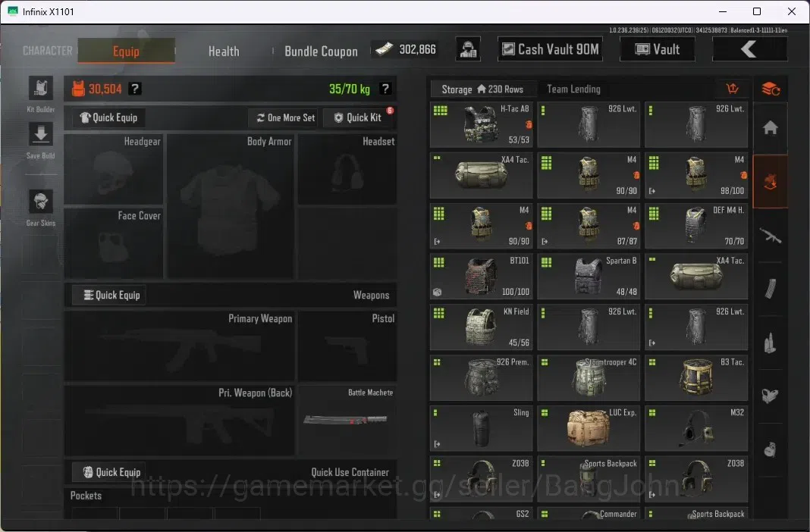Select the M4 armor with 87/87 durability
The image size is (810, 532).
point(589,226)
